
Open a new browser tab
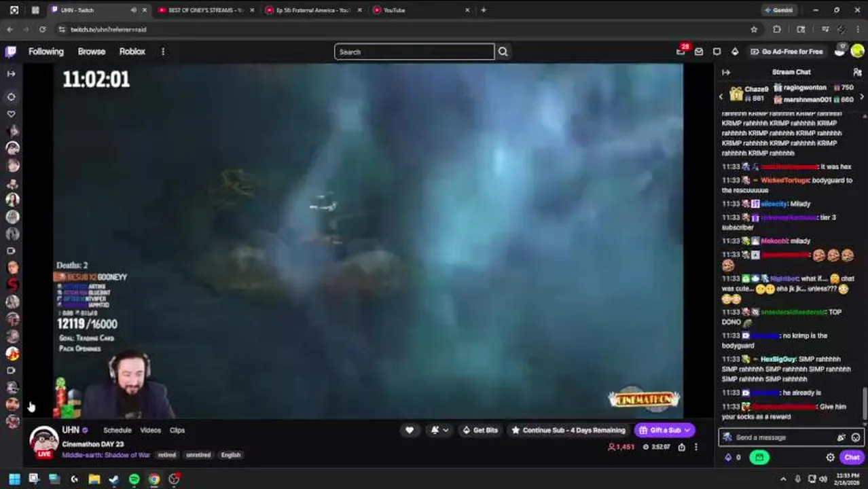[483, 10]
